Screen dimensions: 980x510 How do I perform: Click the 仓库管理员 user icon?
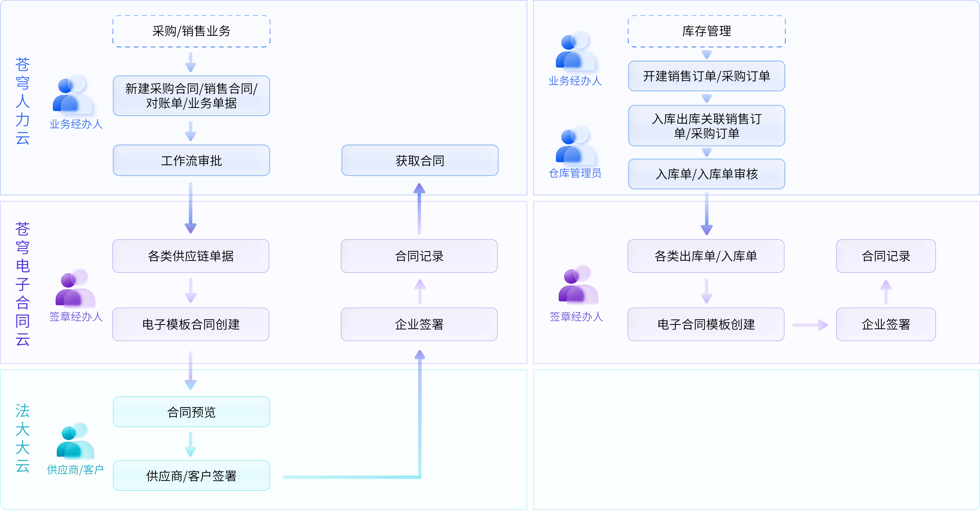pos(575,145)
